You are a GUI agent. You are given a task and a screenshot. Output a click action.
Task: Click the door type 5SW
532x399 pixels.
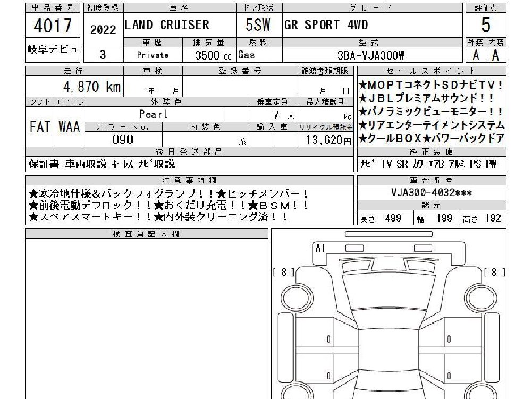[258, 25]
